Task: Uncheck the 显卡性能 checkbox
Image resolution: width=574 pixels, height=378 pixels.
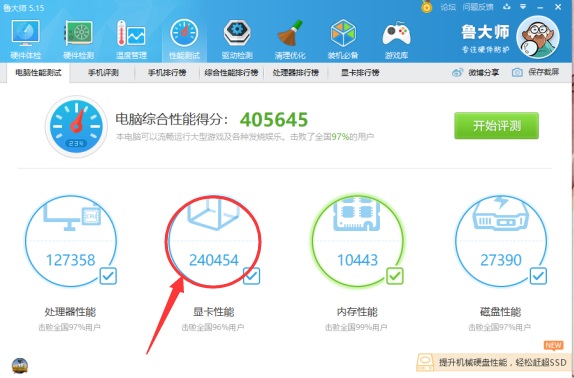Action: [x=251, y=276]
